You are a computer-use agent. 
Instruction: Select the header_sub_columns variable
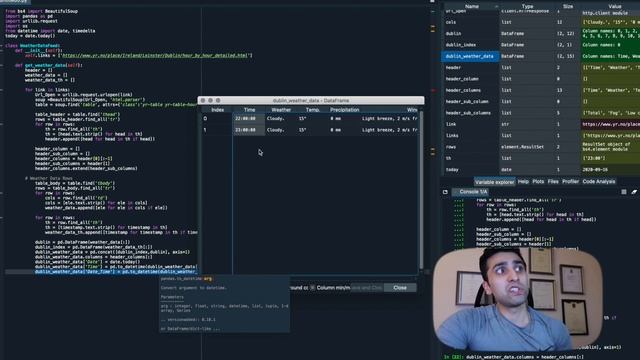(x=541, y=113)
